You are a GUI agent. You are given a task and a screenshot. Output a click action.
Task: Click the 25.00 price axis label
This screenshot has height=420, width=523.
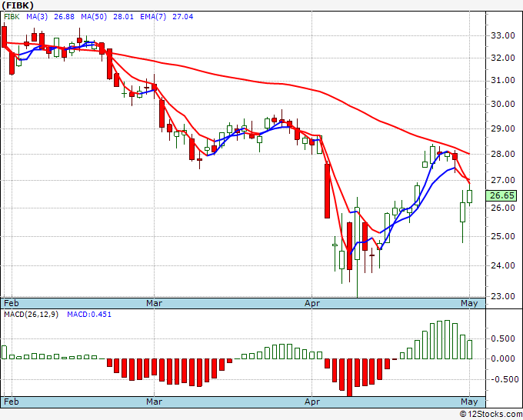tap(503, 236)
